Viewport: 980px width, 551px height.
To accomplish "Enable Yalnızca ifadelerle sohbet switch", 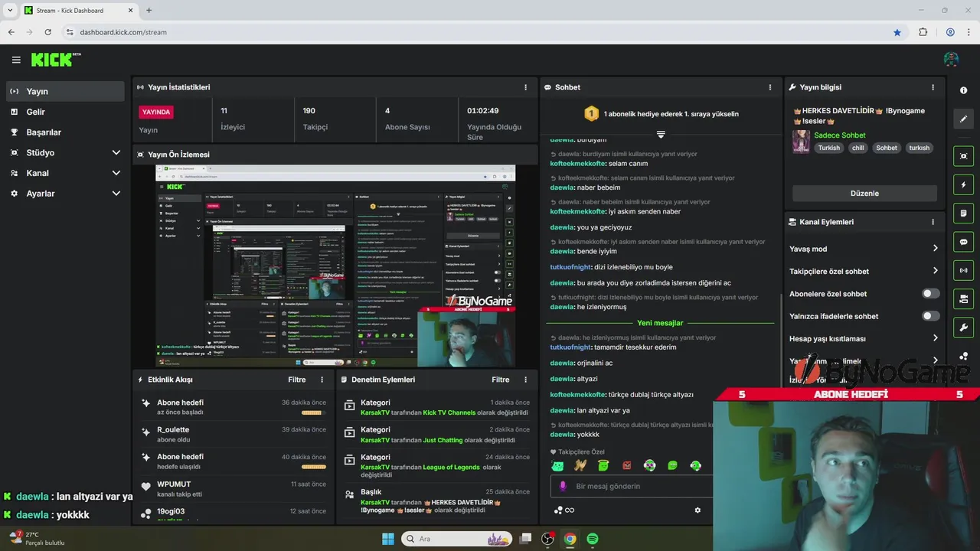I will tap(930, 316).
